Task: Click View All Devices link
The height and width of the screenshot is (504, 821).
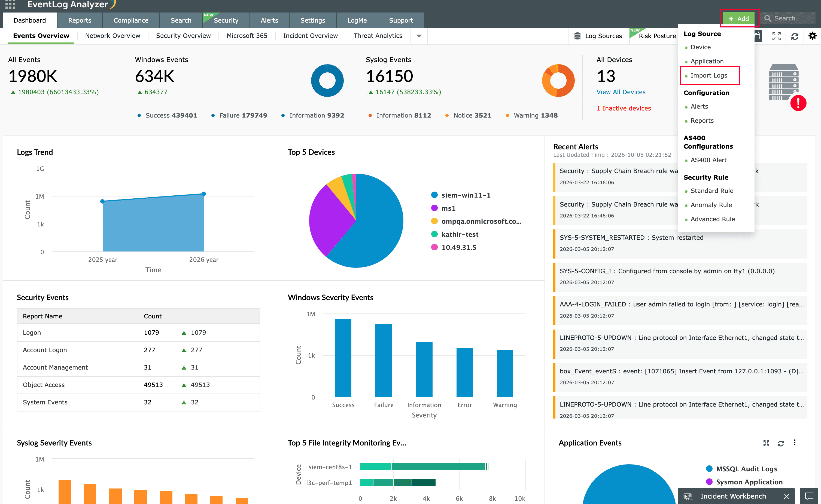Action: point(621,92)
